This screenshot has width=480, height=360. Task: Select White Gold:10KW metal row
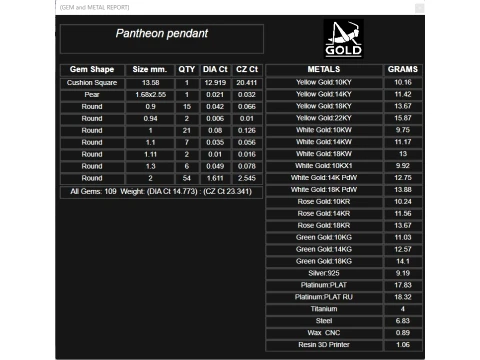[x=344, y=130]
